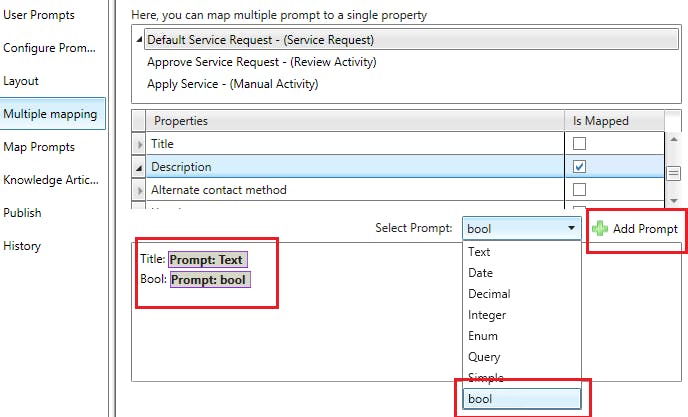Switch to the Layout tab
Screen dimensions: 688x417
click(x=21, y=80)
